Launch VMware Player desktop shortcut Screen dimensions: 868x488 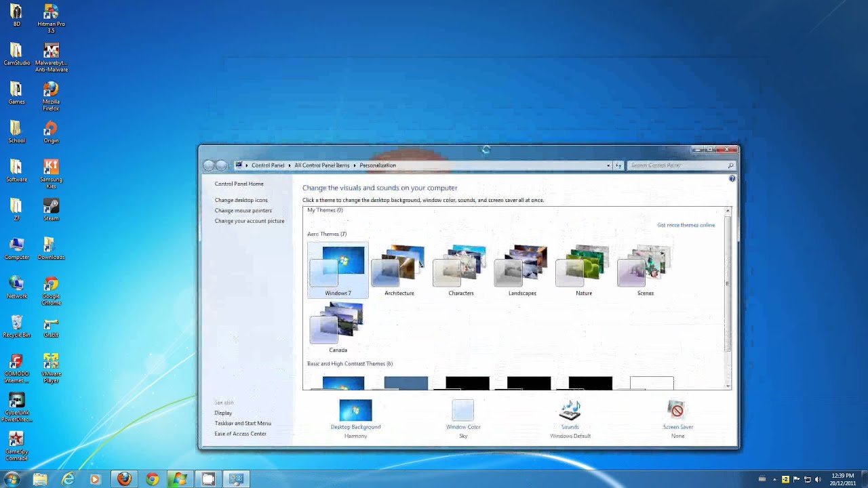51,368
